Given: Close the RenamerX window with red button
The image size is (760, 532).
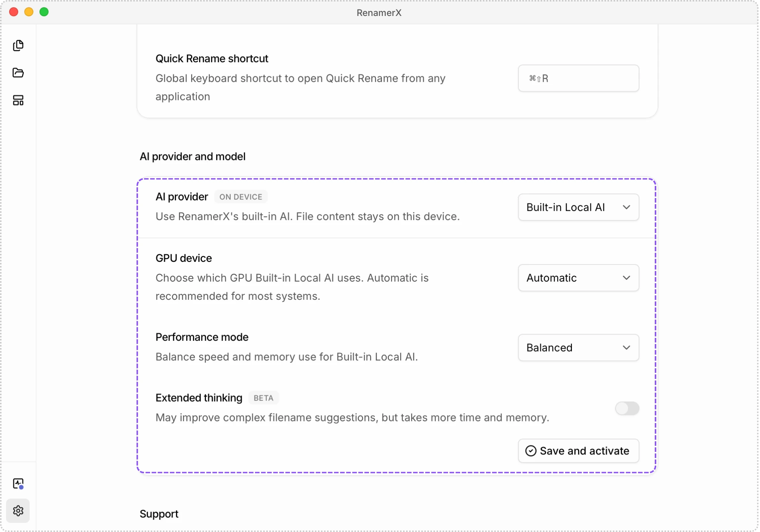Looking at the screenshot, I should click(x=14, y=12).
